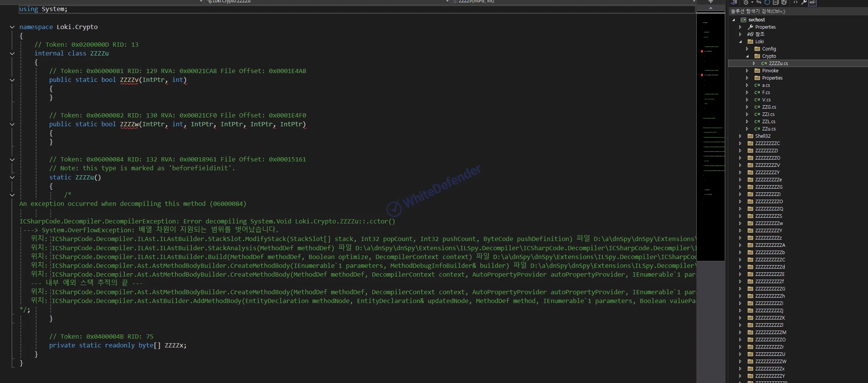Click the Show All Files icon
Image resolution: width=868 pixels, height=383 pixels.
tap(784, 2)
